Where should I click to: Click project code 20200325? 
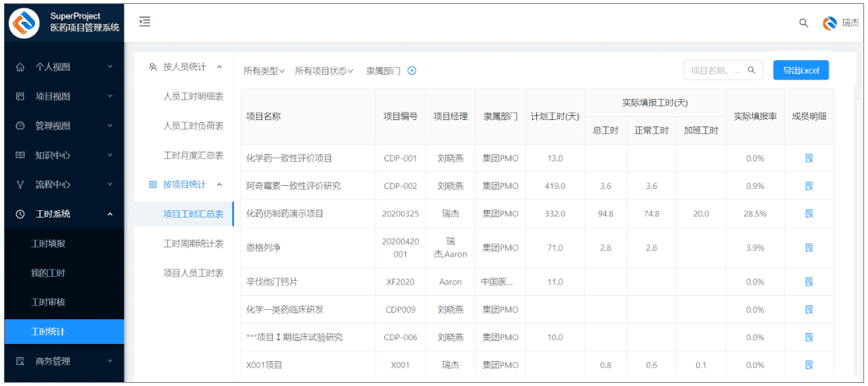(x=400, y=214)
